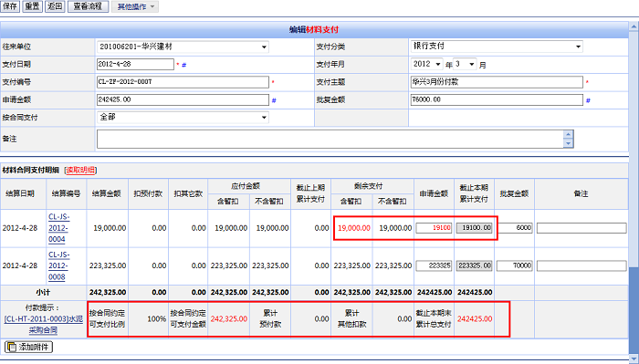Viewport: 639px width, 364px height.
Task: Focus the 支付日期 input field
Action: 135,65
